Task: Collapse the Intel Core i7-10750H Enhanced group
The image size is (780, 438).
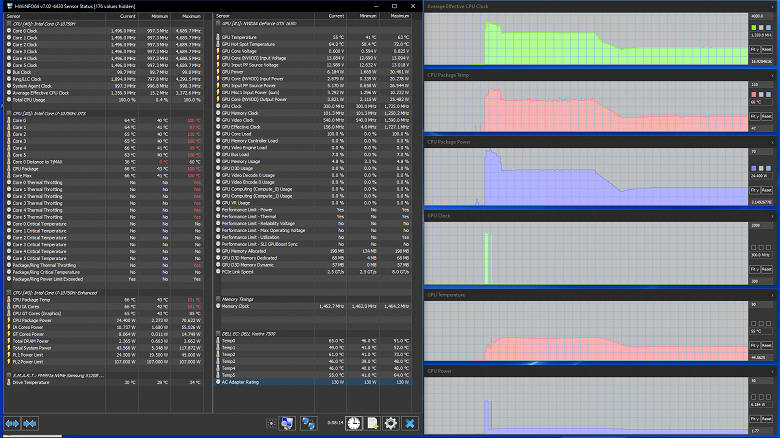Action: click(8, 293)
